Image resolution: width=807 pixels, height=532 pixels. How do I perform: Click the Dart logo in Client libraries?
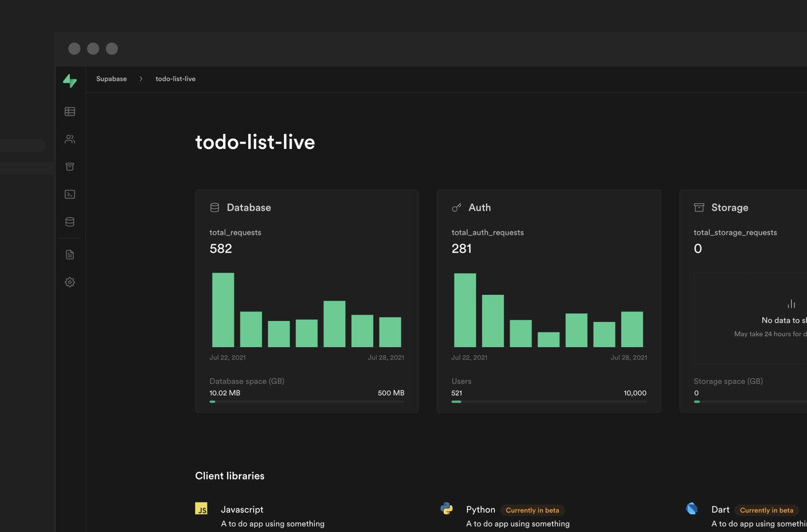tap(693, 509)
